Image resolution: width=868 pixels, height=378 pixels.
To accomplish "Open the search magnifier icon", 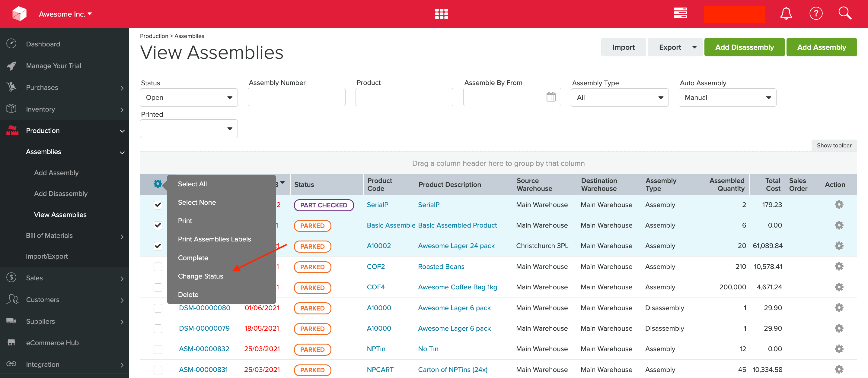I will [x=845, y=13].
